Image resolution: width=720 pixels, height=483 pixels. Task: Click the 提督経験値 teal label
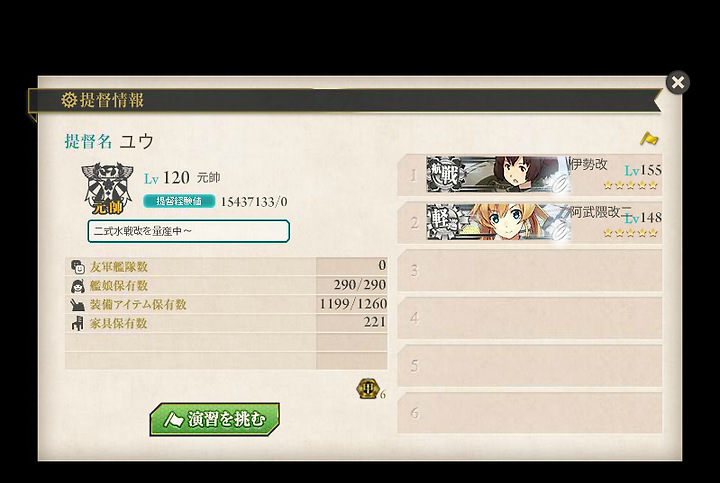[179, 201]
